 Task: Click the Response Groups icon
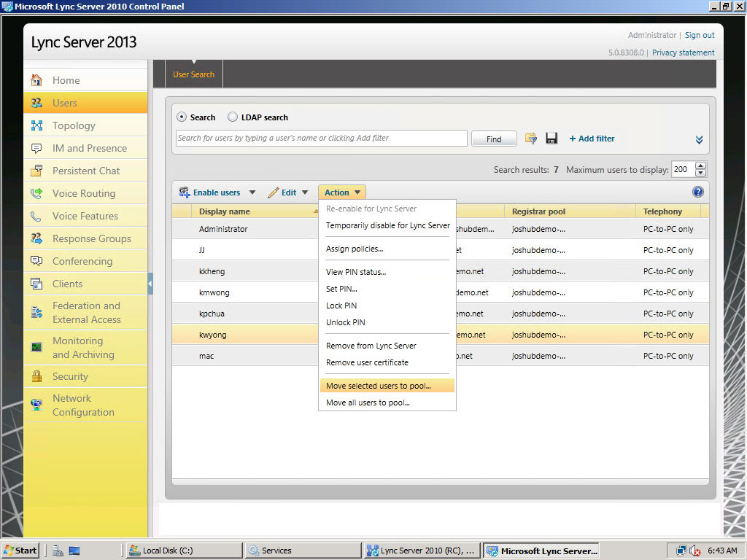(x=36, y=238)
